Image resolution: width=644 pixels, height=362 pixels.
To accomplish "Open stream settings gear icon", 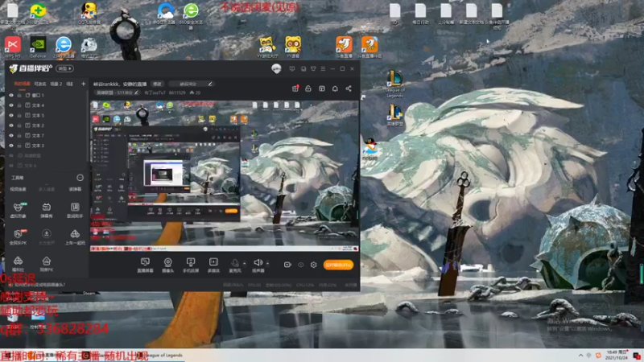I will (314, 265).
